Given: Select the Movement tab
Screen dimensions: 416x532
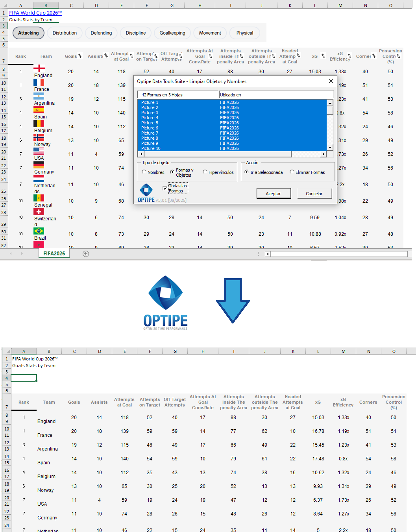Looking at the screenshot, I should point(210,33).
